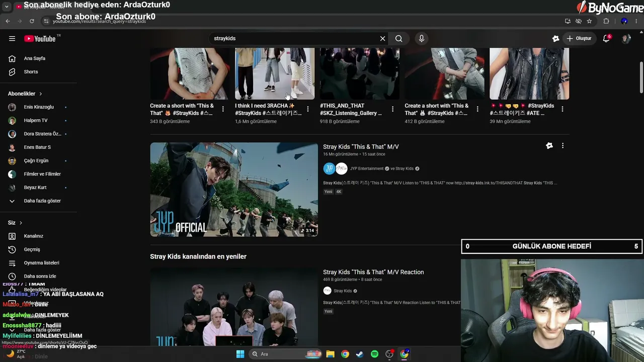Viewport: 644px width, 362px height.
Task: Open OBS Studio from the taskbar
Action: point(389,354)
